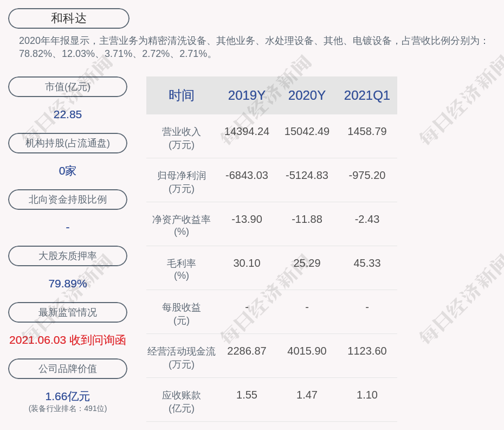
Task: Select the 市值(亿元) label pill
Action: click(x=68, y=87)
